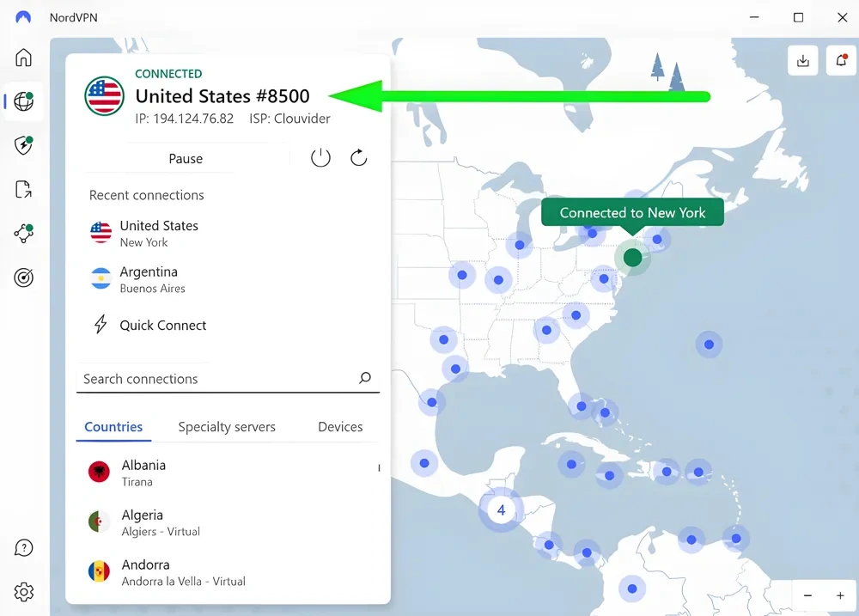Click the Recent connections heading
The width and height of the screenshot is (859, 616).
pyautogui.click(x=146, y=195)
